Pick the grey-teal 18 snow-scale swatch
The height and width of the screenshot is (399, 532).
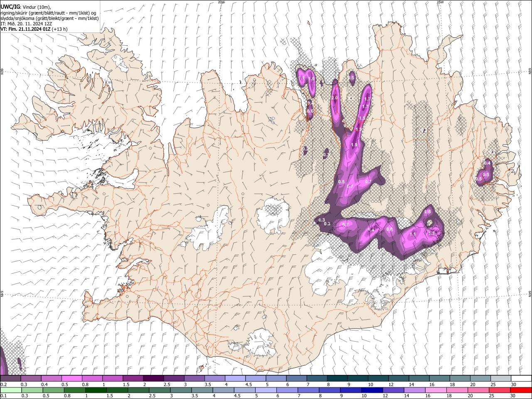[x=461, y=378]
